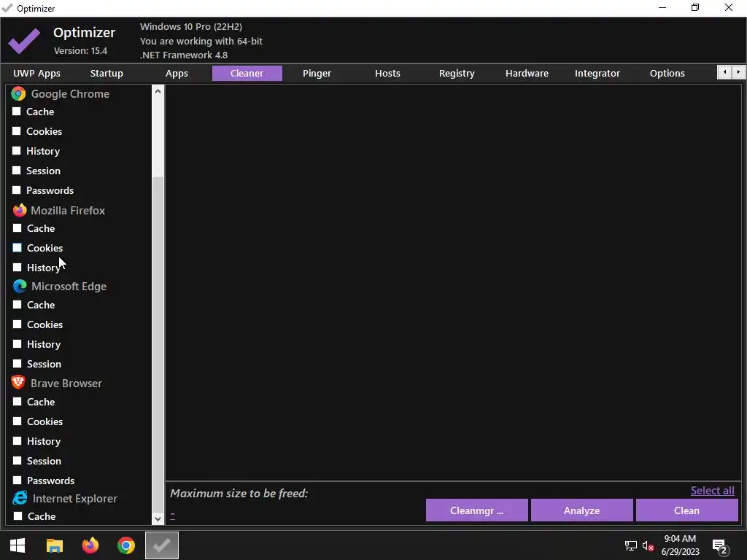Click the purple Clean button

[686, 510]
